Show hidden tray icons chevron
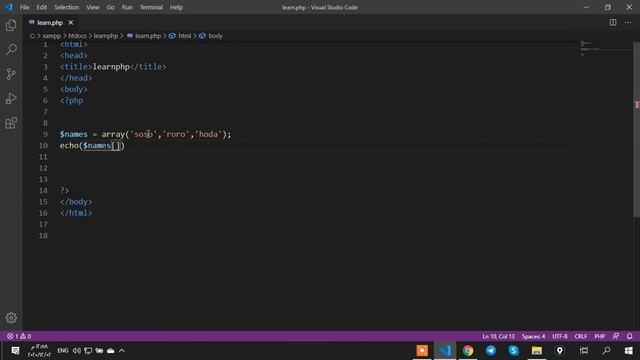The image size is (640, 360). coord(122,351)
